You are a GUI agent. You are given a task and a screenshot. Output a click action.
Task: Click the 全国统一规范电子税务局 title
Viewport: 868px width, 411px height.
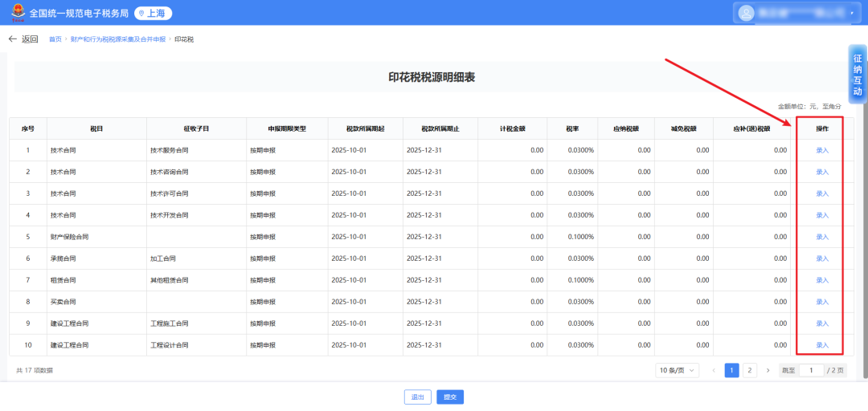[79, 13]
